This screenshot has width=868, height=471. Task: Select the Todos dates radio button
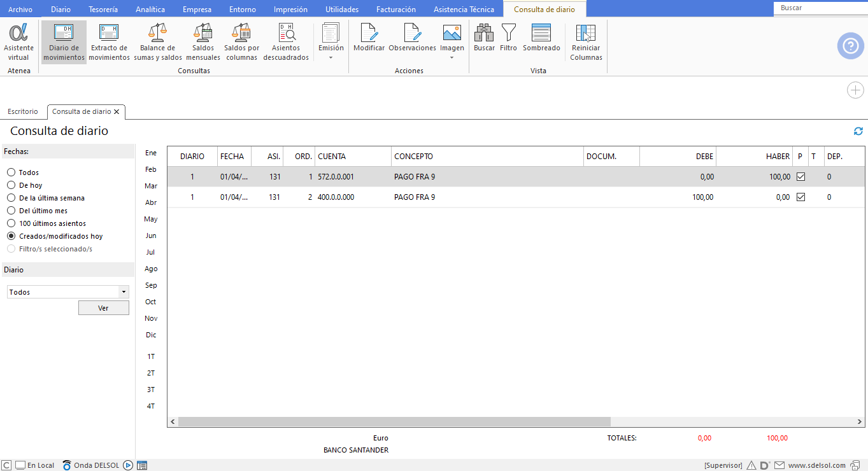point(11,172)
